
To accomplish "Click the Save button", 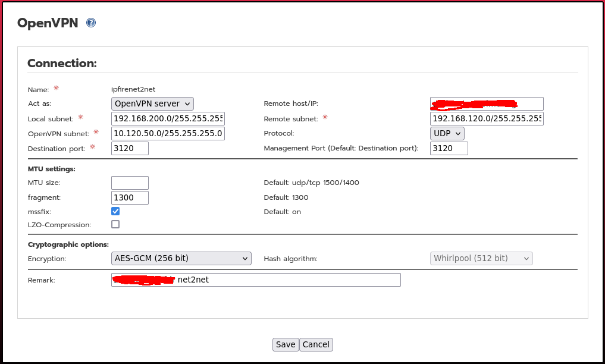I will coord(286,344).
